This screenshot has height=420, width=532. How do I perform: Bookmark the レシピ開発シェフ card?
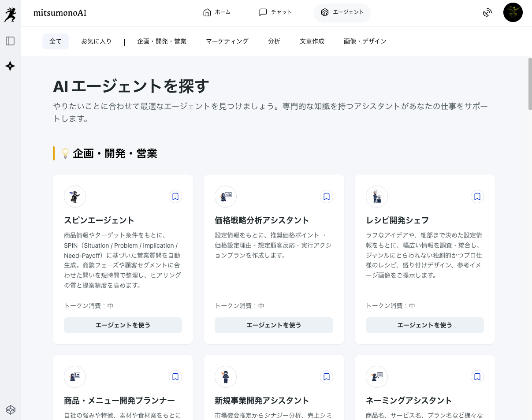477,197
